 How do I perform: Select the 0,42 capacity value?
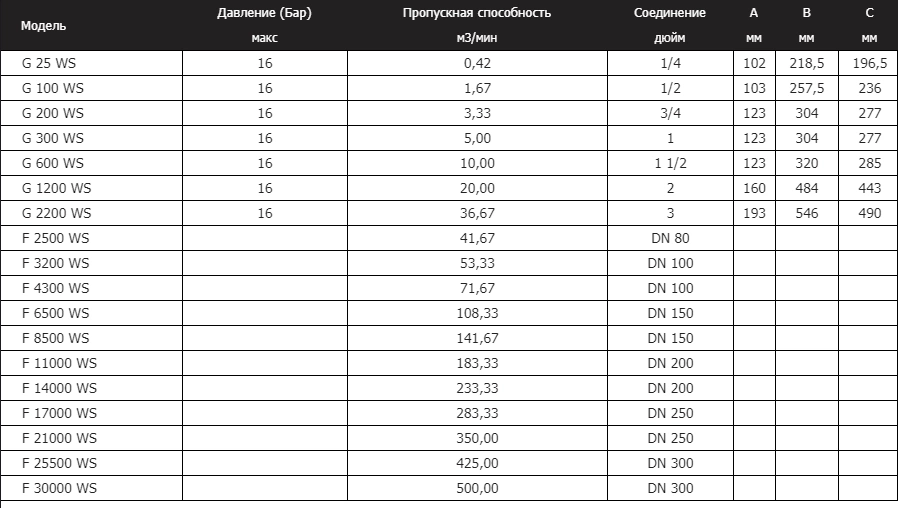point(477,63)
